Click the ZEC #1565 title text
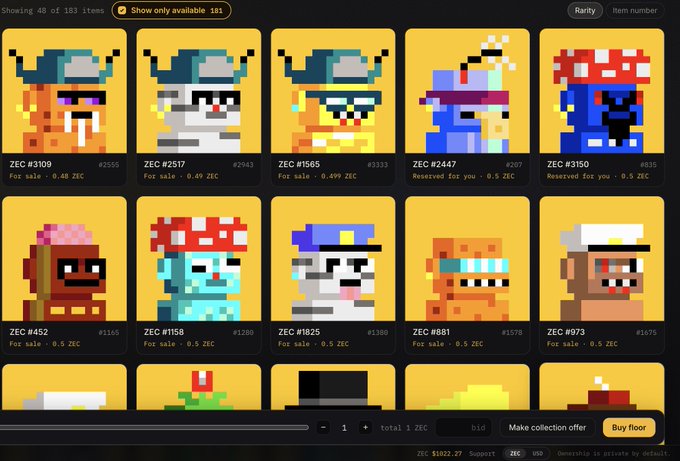This screenshot has width=680, height=461. (x=299, y=164)
